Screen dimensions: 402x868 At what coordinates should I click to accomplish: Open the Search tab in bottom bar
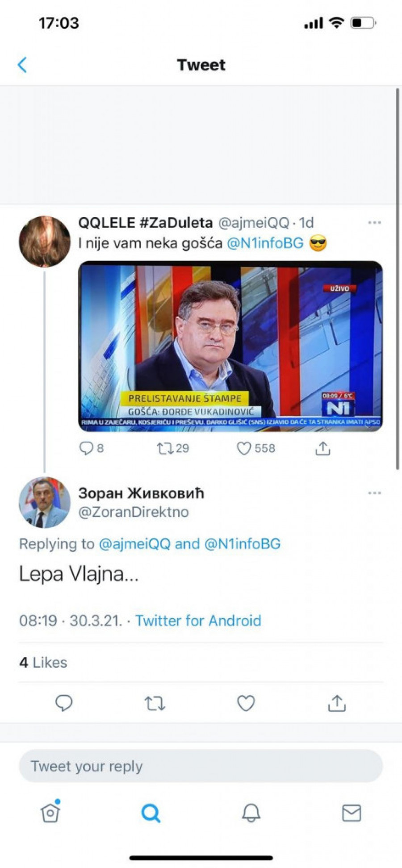pos(151,813)
